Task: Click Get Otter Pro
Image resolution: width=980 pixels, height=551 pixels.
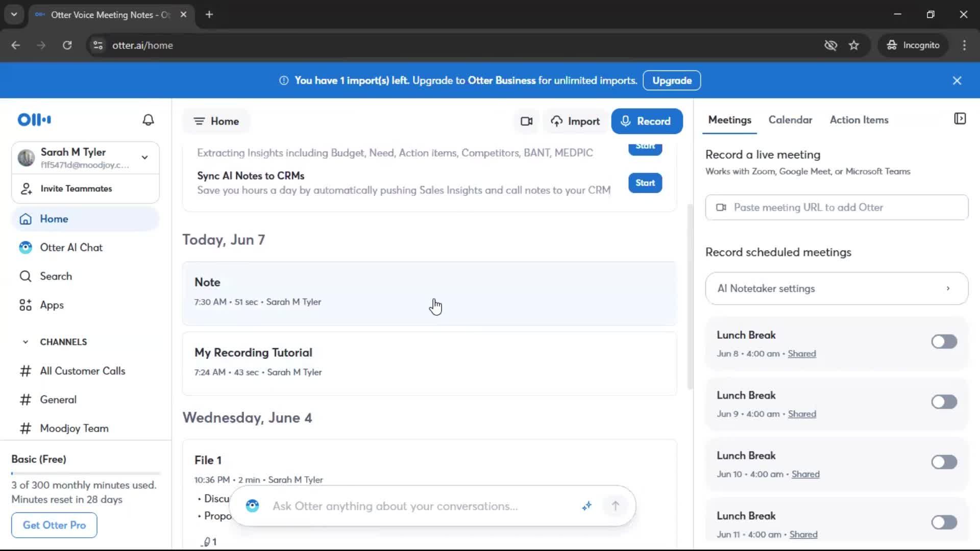Action: [x=54, y=525]
